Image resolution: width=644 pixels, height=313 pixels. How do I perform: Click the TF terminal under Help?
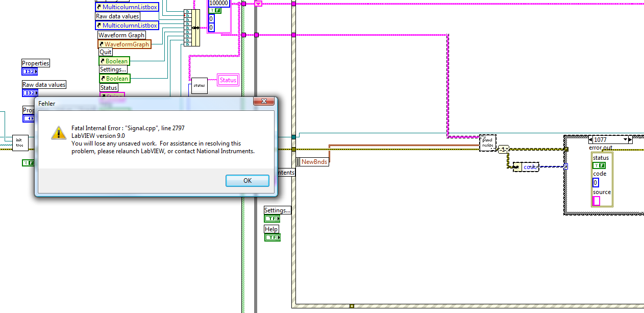click(x=272, y=237)
